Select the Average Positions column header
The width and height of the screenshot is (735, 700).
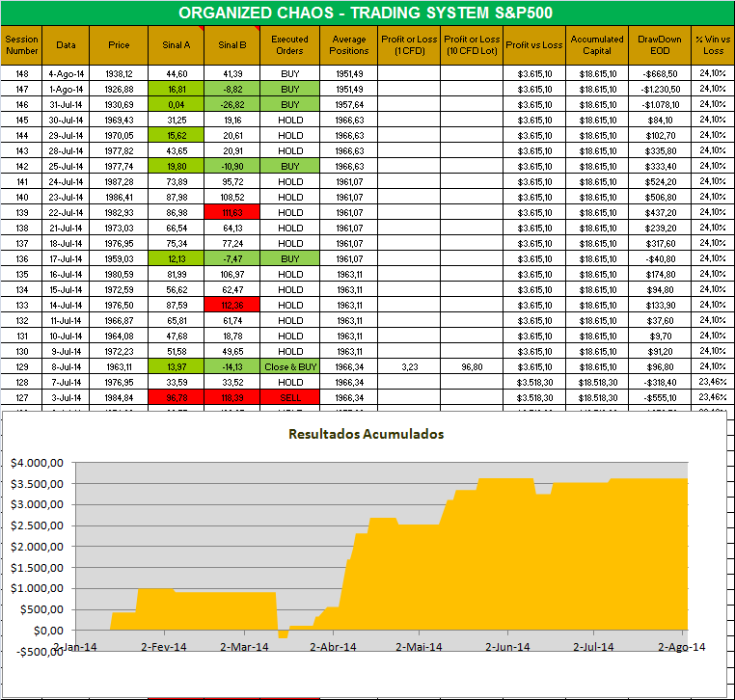click(349, 45)
